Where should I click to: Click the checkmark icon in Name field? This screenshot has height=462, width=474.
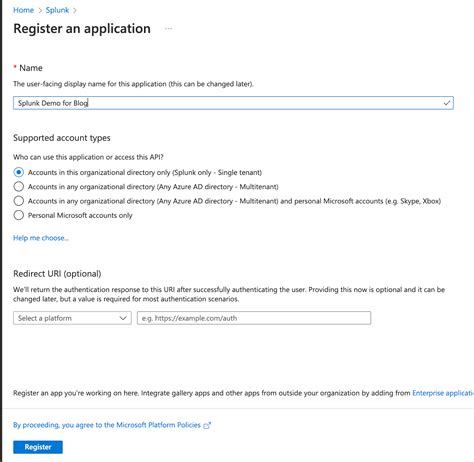[447, 103]
